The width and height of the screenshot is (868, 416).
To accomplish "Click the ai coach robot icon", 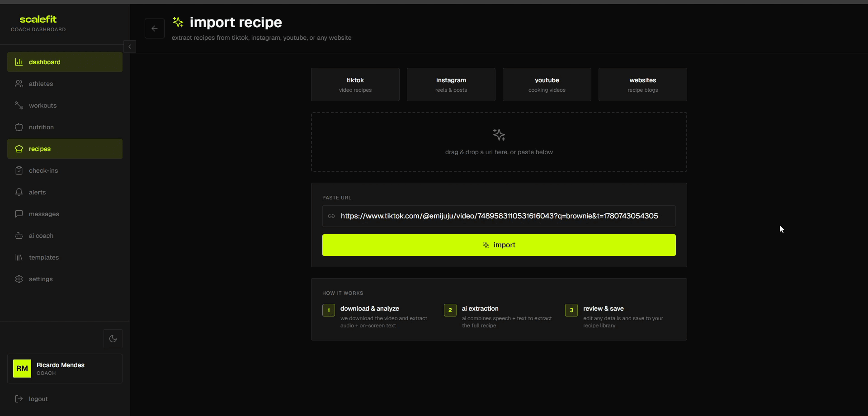I will pos(19,236).
